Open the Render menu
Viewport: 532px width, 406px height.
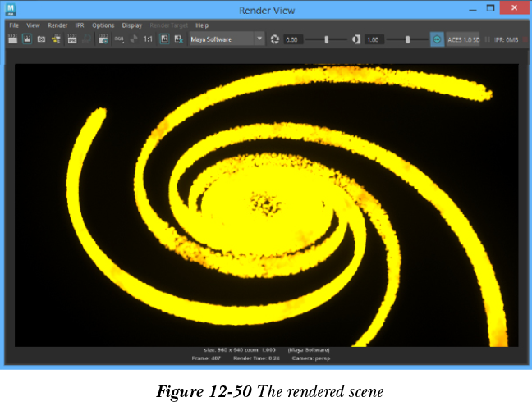pyautogui.click(x=57, y=25)
